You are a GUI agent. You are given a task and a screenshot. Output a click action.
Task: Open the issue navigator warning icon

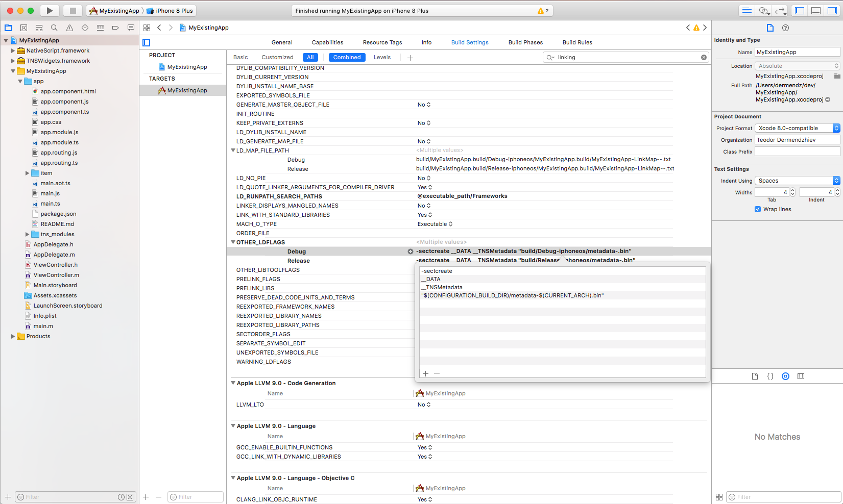point(69,28)
